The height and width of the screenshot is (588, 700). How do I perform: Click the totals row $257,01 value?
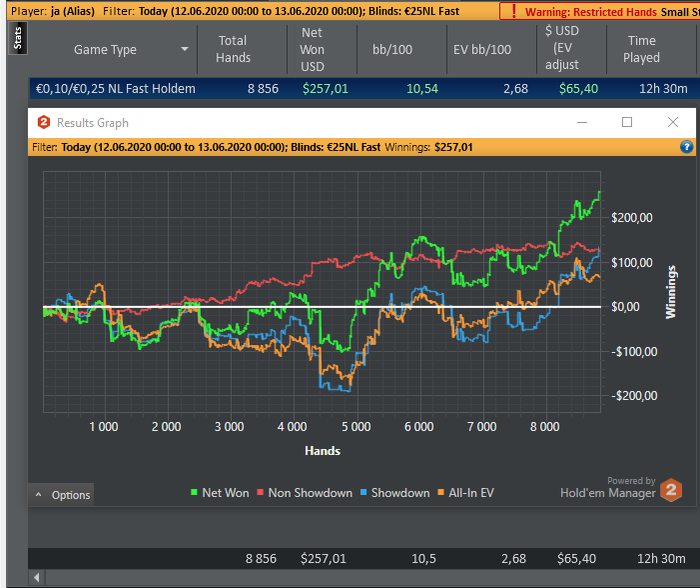pos(323,559)
